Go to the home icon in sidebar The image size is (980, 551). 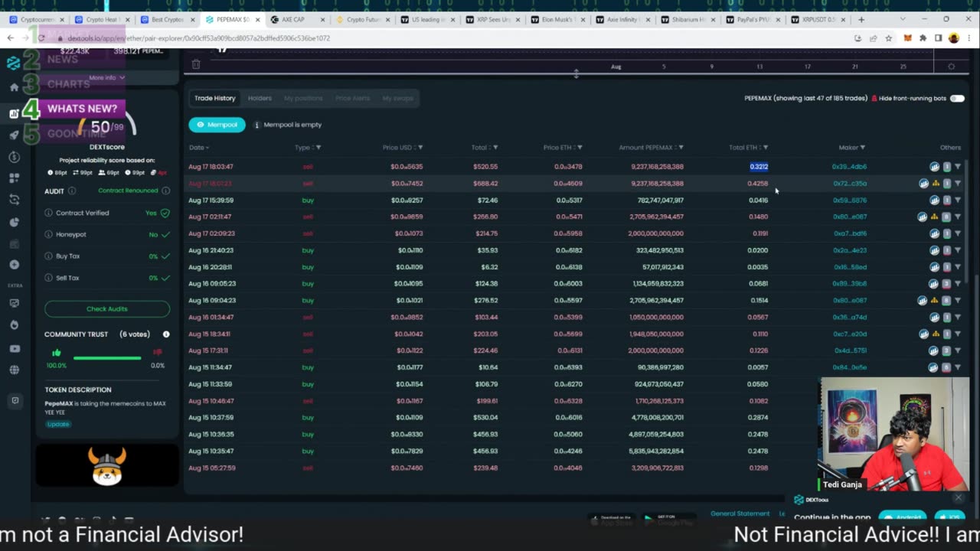[14, 87]
